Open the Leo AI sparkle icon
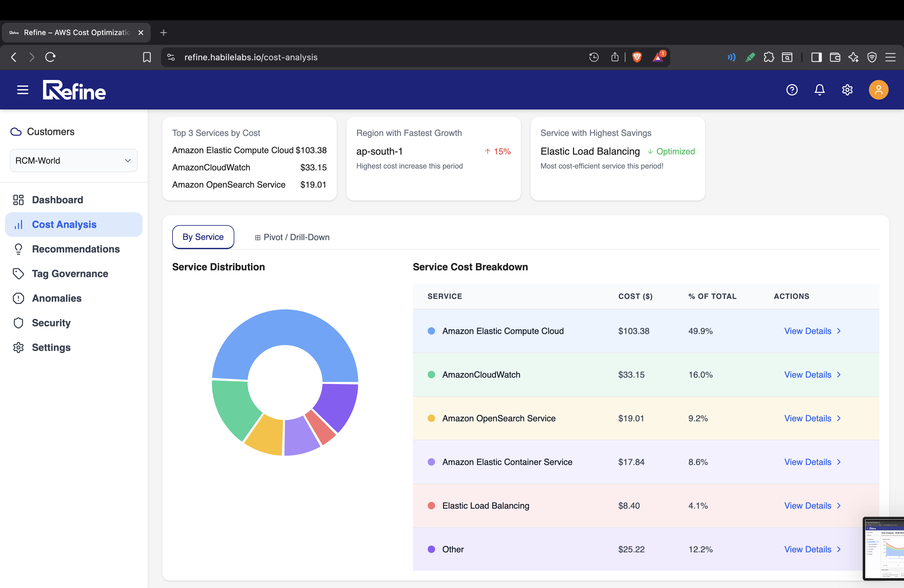Screen dimensions: 904x588 [x=854, y=58]
